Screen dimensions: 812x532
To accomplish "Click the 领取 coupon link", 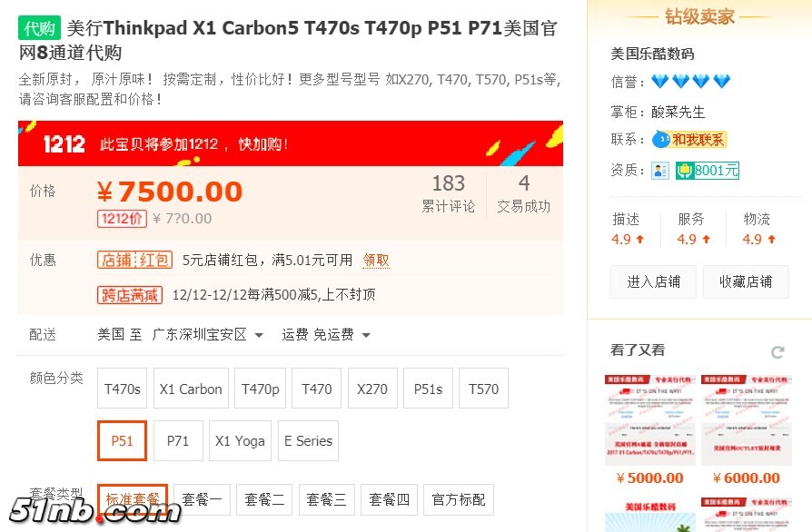I will (376, 261).
